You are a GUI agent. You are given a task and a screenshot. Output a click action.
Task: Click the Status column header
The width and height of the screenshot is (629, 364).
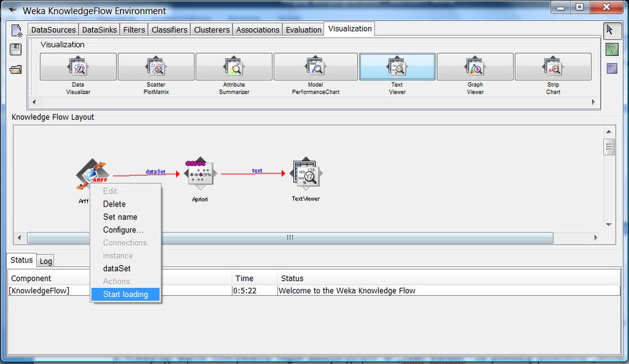(448, 278)
